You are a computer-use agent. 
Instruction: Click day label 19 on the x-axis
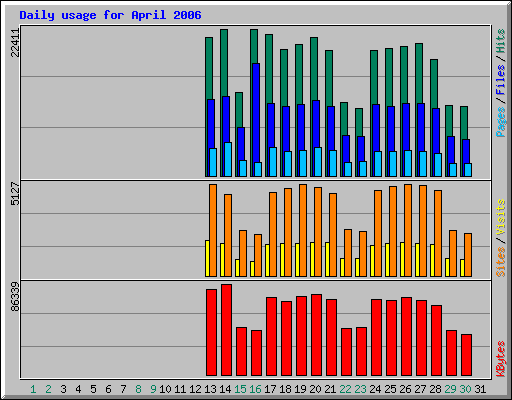(x=300, y=389)
